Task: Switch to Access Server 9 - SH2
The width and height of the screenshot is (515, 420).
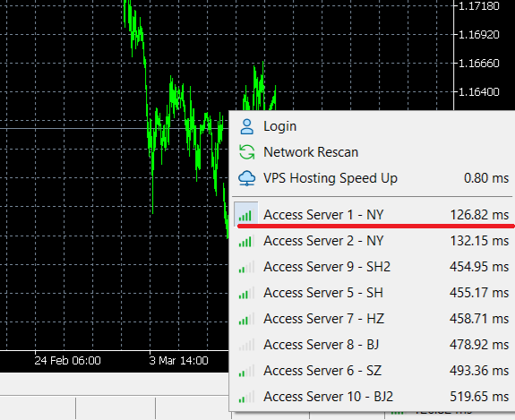Action: tap(373, 267)
